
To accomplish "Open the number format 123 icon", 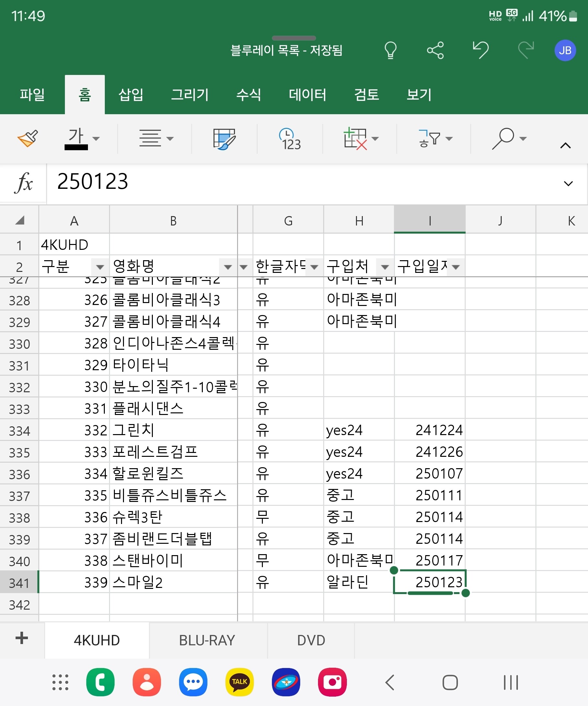I will pos(289,138).
